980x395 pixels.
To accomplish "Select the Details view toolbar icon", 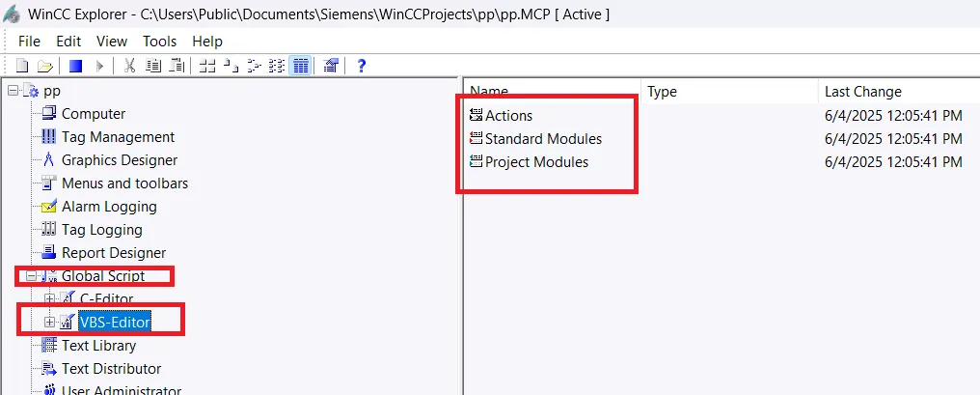I will click(x=300, y=66).
